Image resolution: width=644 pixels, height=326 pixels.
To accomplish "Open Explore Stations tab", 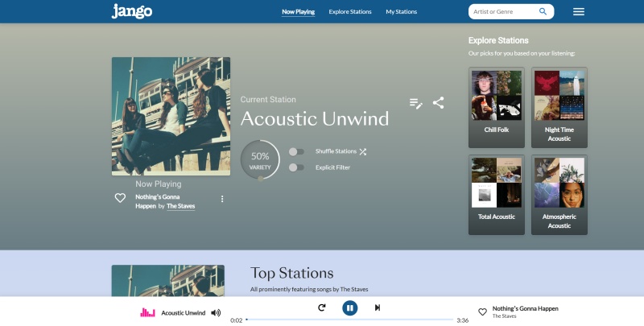I will click(350, 12).
